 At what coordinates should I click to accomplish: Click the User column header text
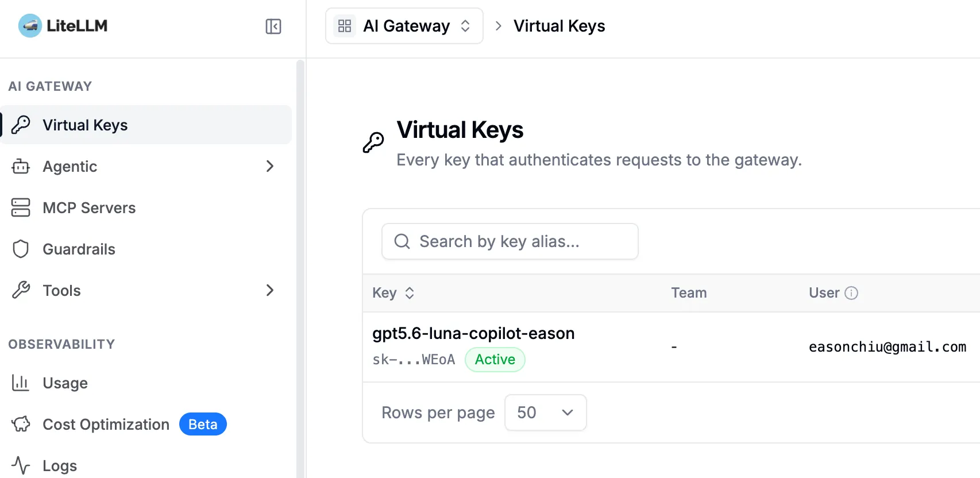pos(824,293)
